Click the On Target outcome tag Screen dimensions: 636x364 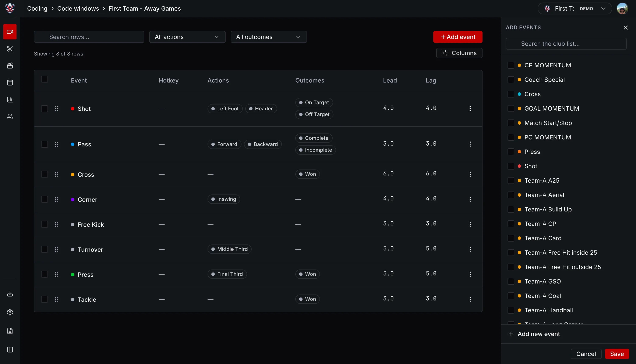click(x=314, y=103)
